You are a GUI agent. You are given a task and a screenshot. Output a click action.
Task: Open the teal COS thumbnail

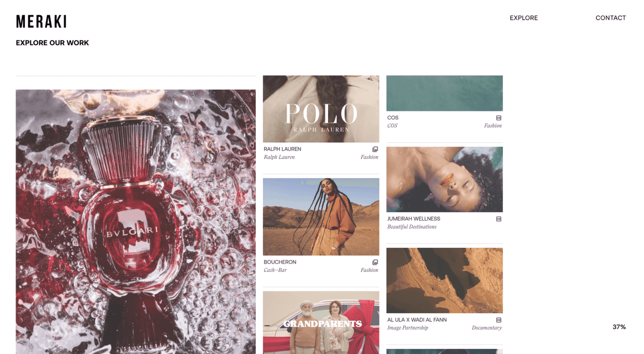(444, 93)
